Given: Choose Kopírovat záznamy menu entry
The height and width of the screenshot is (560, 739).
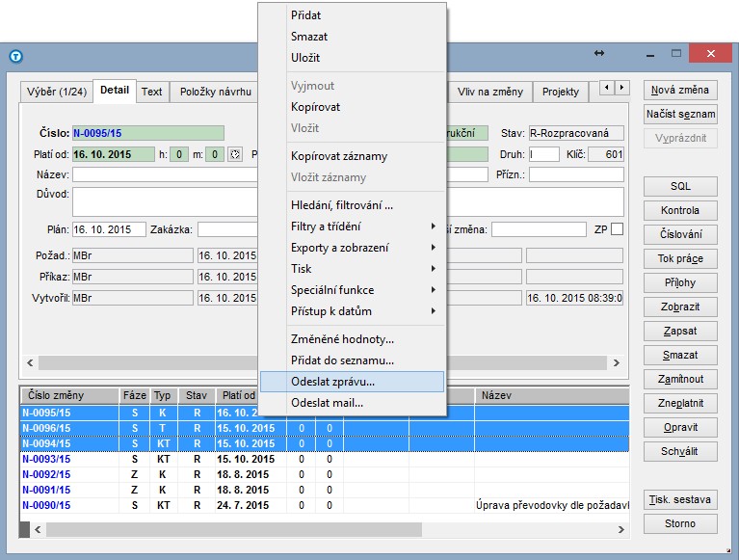Looking at the screenshot, I should click(x=352, y=156).
